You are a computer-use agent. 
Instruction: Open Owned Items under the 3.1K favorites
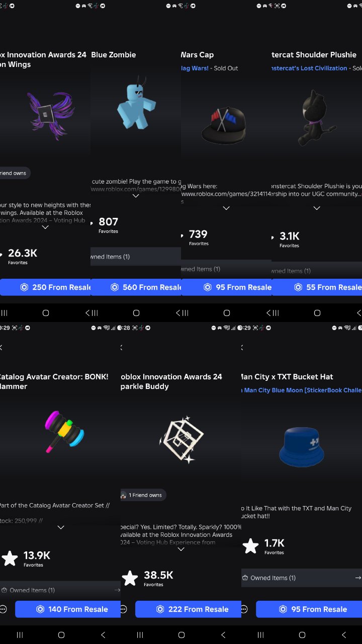point(317,271)
